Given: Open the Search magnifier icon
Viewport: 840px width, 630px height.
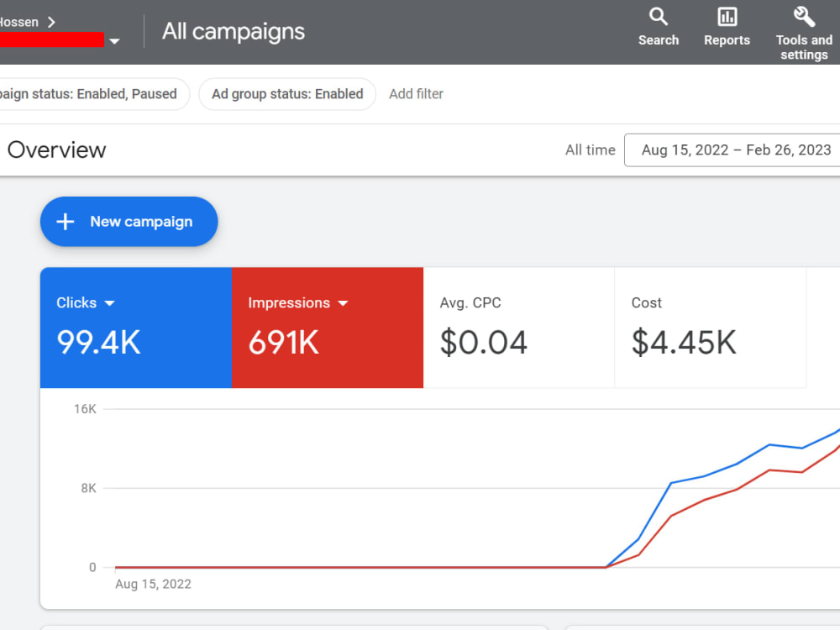Looking at the screenshot, I should [659, 17].
